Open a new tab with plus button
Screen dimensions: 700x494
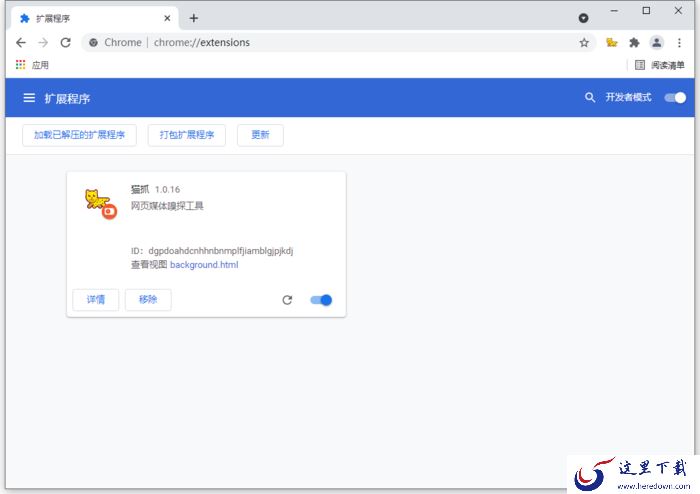point(193,18)
